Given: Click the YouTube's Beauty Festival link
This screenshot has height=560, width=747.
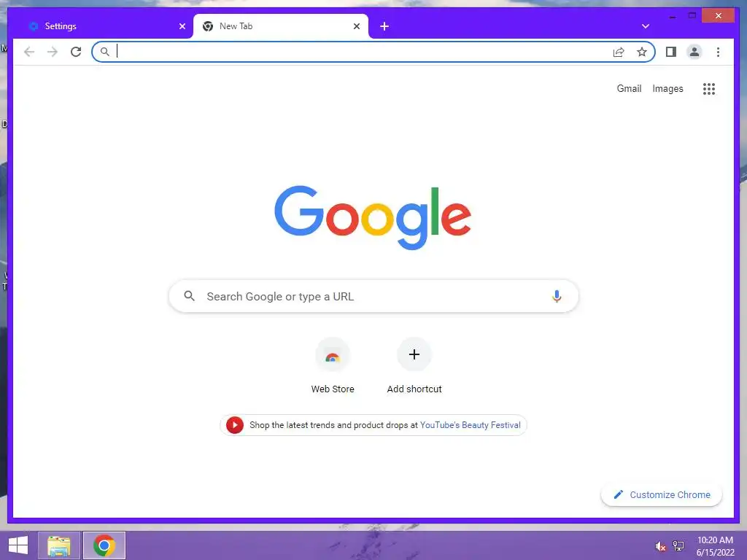Looking at the screenshot, I should pos(471,425).
